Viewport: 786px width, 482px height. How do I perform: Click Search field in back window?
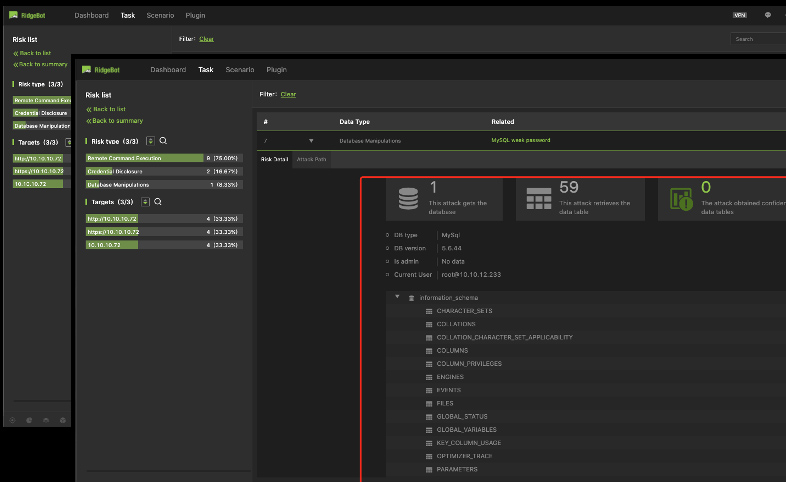click(758, 39)
